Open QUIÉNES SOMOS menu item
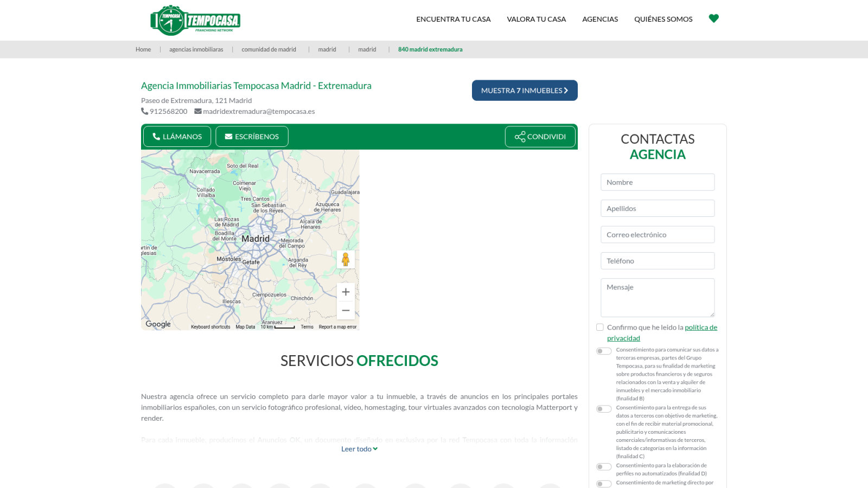868x488 pixels. click(x=663, y=19)
